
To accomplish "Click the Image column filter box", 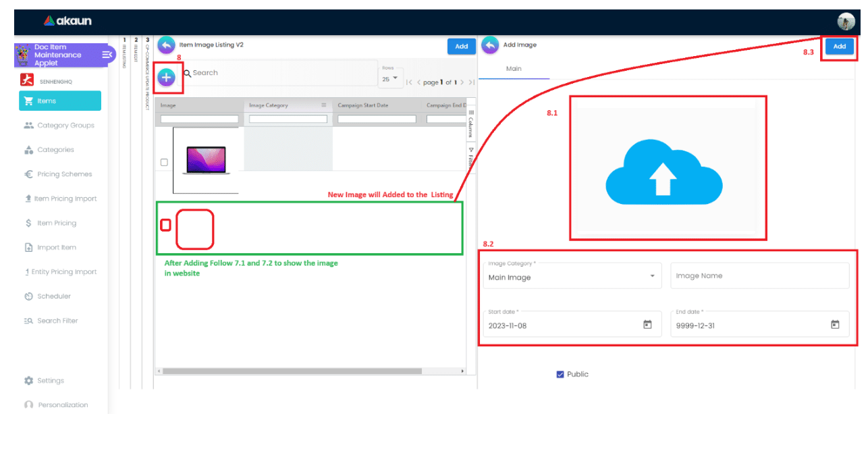I will click(200, 119).
